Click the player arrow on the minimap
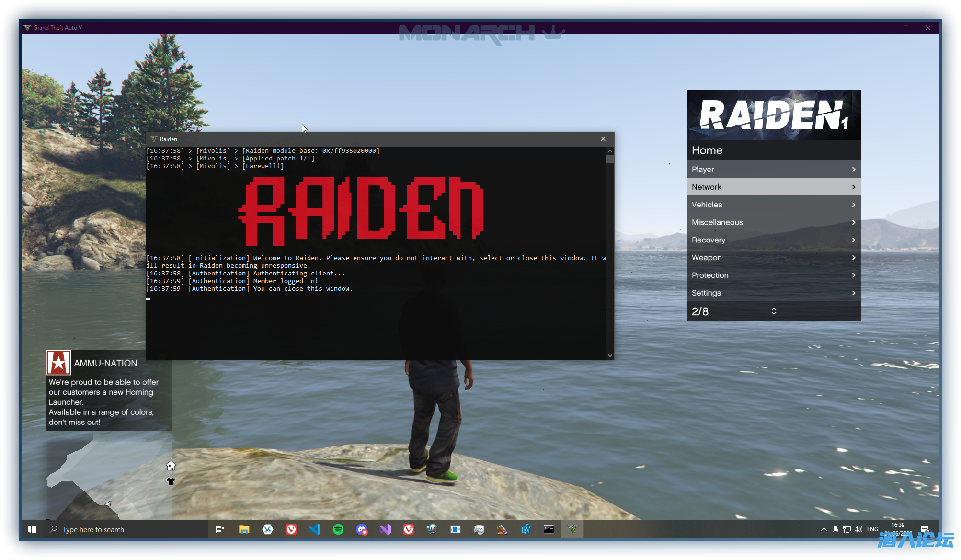Screen dimensions: 961x560 coord(108,504)
